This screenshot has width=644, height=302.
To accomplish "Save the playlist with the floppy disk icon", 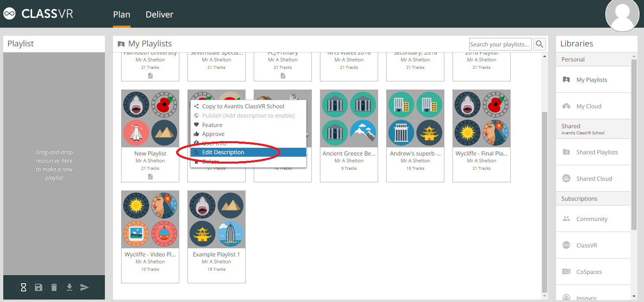I will click(x=39, y=287).
